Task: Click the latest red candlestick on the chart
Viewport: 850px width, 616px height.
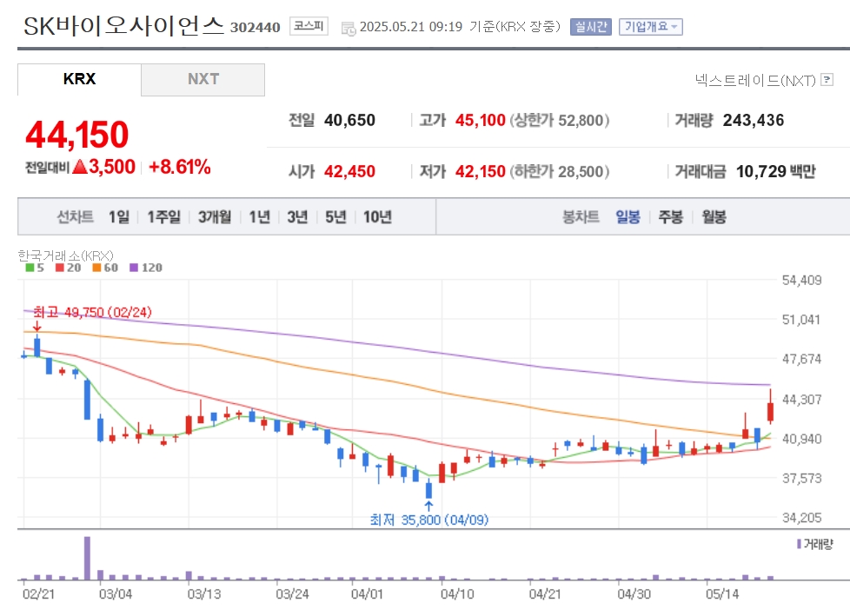Action: [x=770, y=412]
